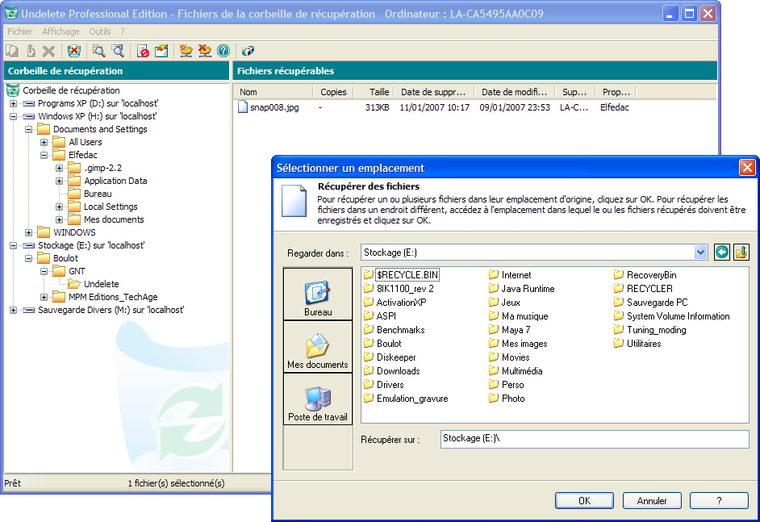This screenshot has width=760, height=522.
Task: Select the Sauvegarde PC folder
Action: click(x=650, y=302)
